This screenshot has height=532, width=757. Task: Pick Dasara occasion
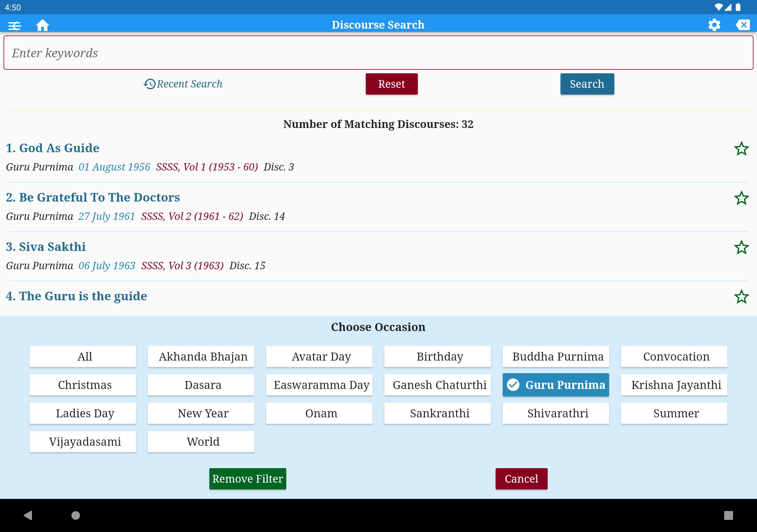click(x=201, y=385)
